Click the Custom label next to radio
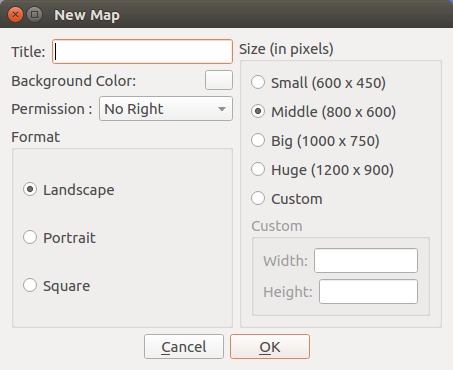 (x=297, y=199)
